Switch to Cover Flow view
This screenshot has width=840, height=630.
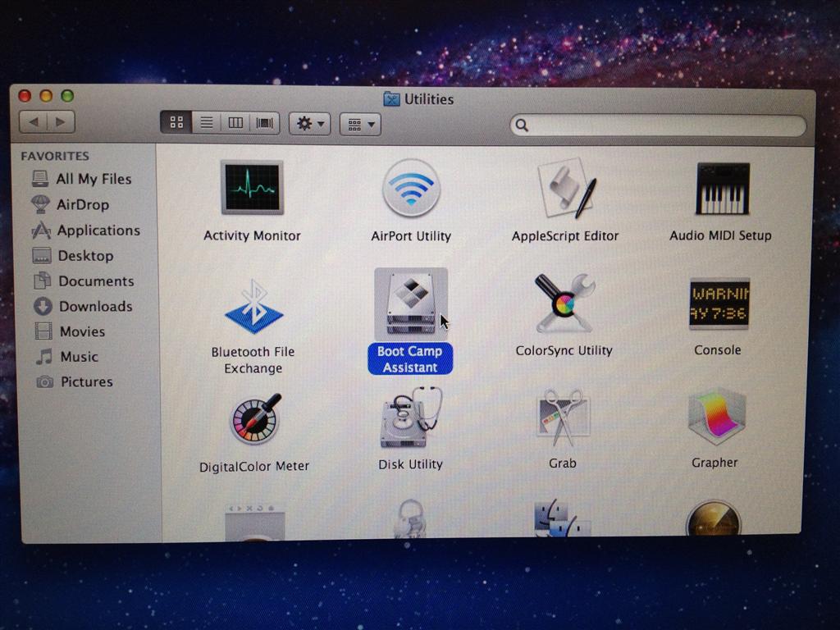coord(265,123)
